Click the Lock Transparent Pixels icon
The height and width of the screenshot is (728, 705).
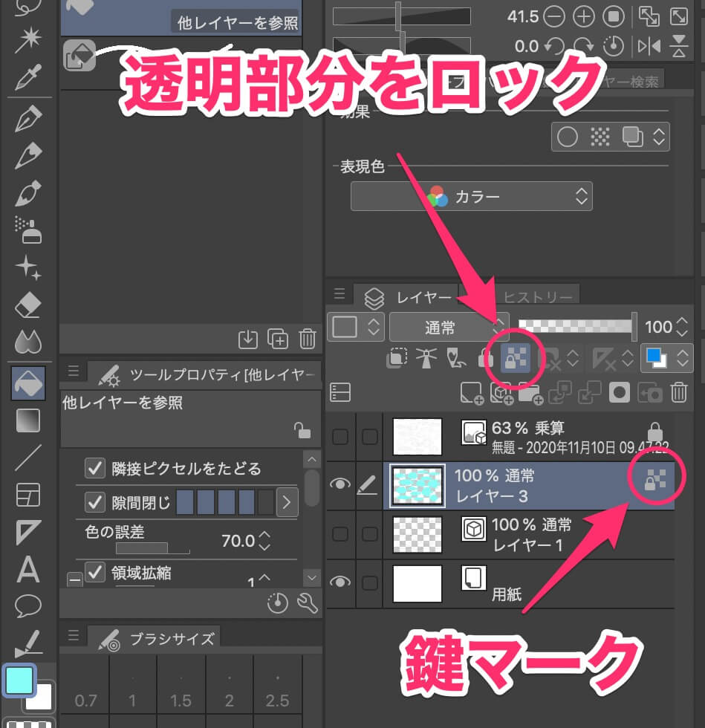coord(516,359)
